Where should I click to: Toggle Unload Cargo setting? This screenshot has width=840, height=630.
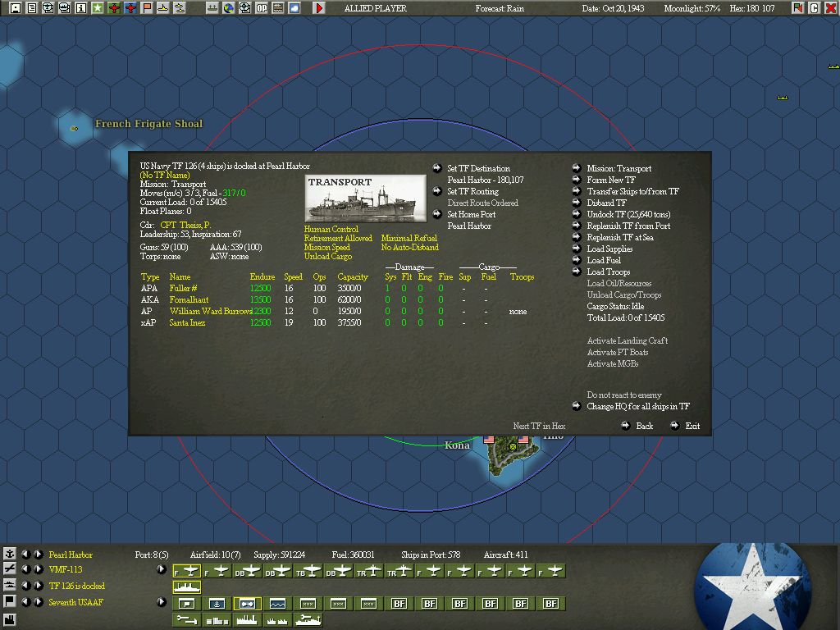click(328, 257)
